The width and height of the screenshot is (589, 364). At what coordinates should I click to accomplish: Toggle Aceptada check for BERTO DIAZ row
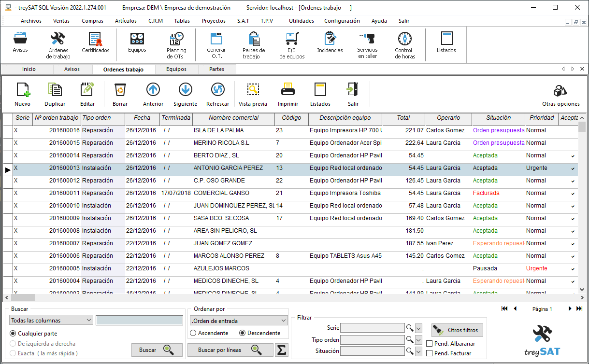[573, 156]
